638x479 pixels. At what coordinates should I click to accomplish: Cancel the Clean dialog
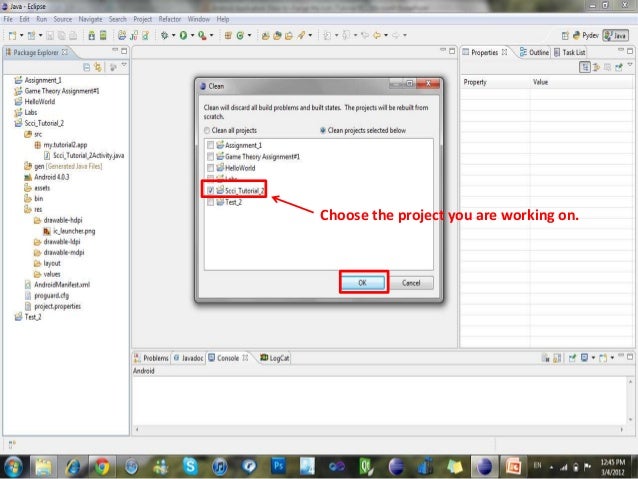tap(411, 283)
